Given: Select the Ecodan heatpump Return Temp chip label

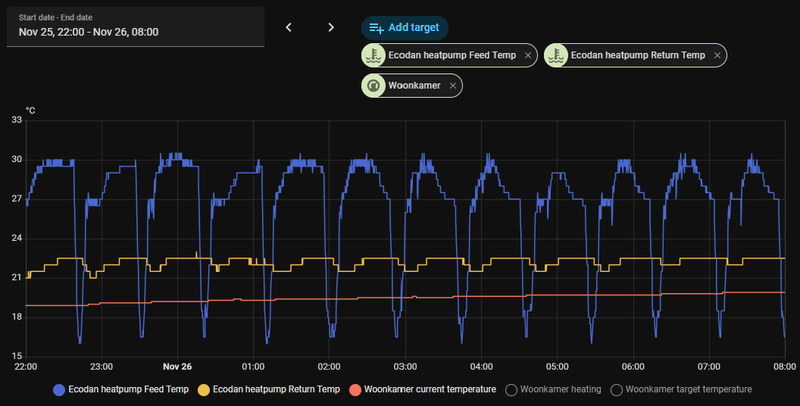Looking at the screenshot, I should (x=638, y=55).
